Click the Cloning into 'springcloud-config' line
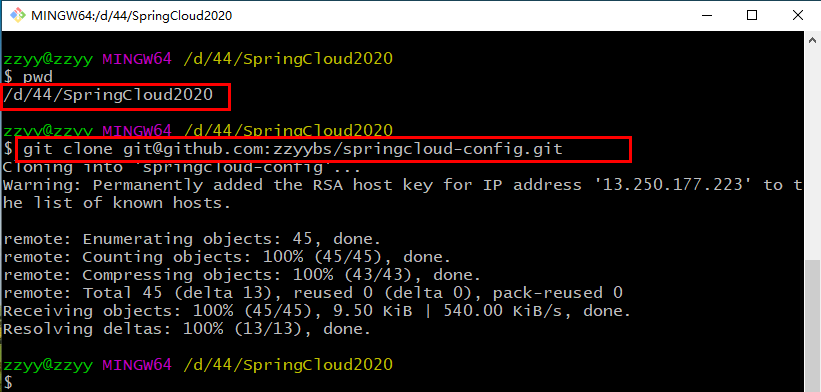The image size is (821, 392). pos(182,168)
